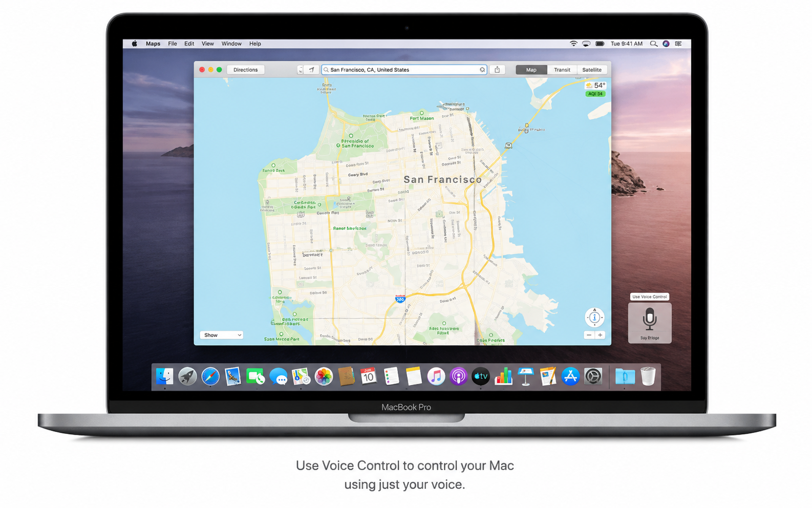The image size is (812, 508).
Task: Open the Edit menu
Action: tap(189, 44)
